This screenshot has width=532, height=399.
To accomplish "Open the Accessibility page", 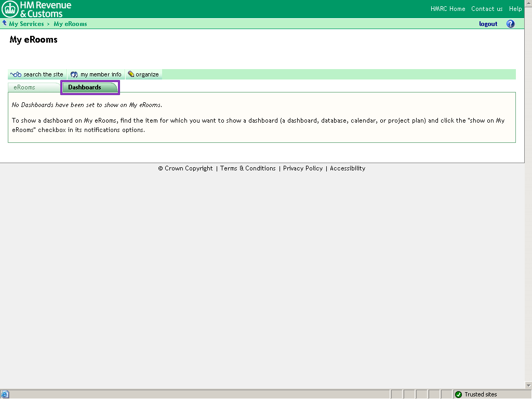I will pos(348,168).
